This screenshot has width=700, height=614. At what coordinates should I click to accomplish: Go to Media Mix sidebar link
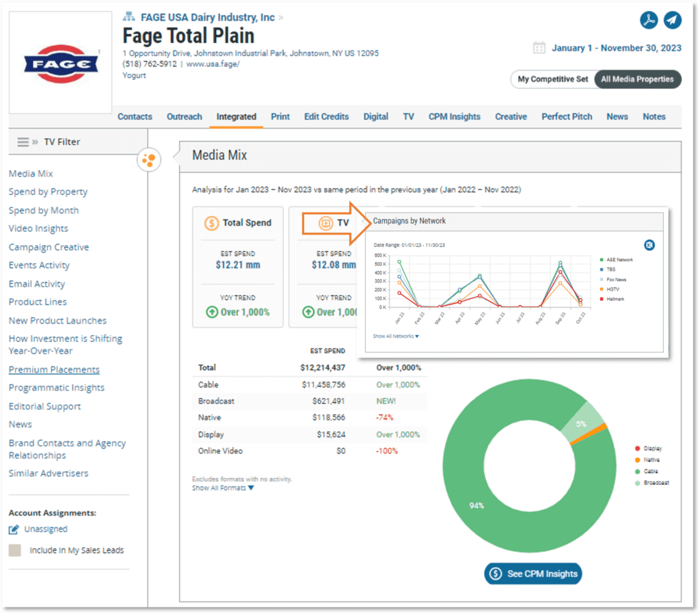coord(31,174)
